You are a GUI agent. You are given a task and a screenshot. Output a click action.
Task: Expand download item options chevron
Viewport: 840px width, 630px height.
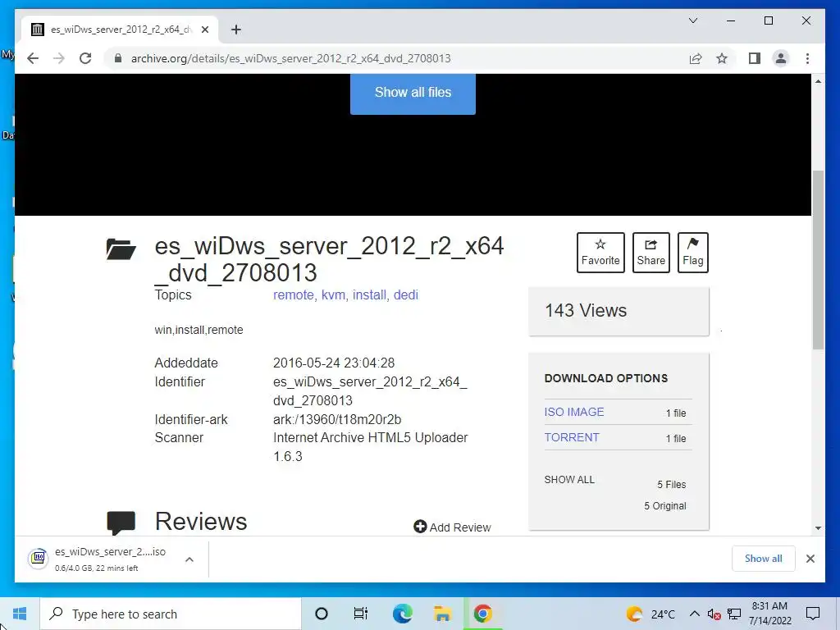[x=189, y=559]
